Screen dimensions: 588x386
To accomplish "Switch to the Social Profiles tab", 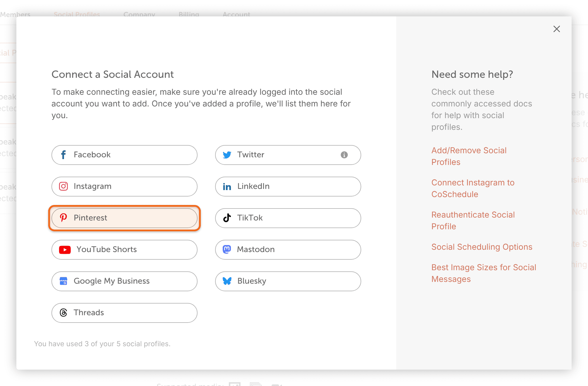I will [77, 14].
